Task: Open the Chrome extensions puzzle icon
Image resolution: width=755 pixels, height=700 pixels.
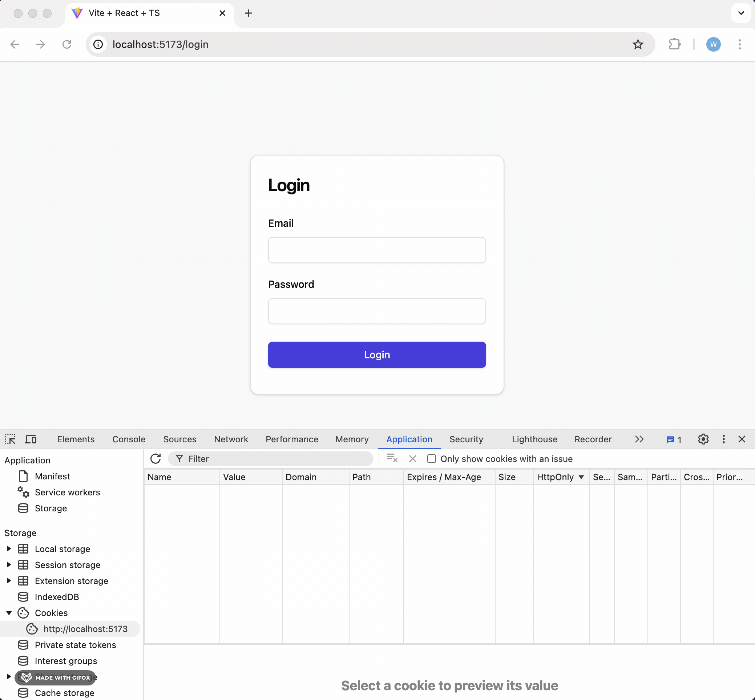Action: coord(674,44)
